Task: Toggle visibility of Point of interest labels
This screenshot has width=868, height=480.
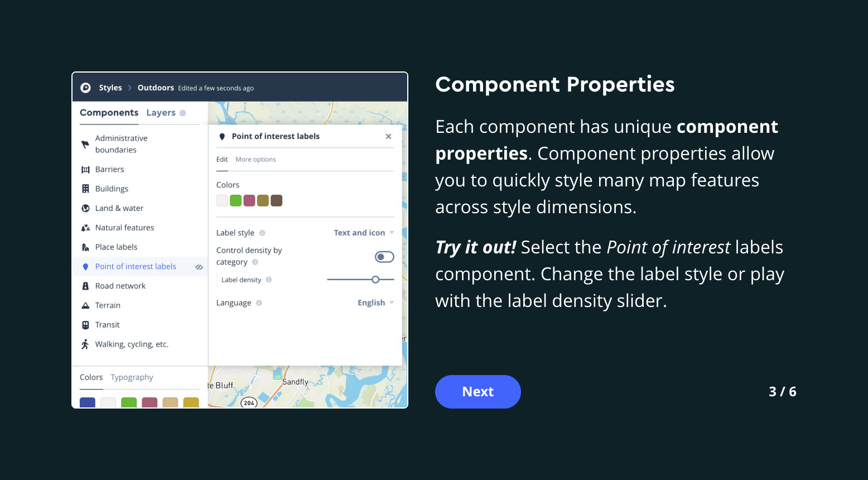Action: tap(199, 267)
